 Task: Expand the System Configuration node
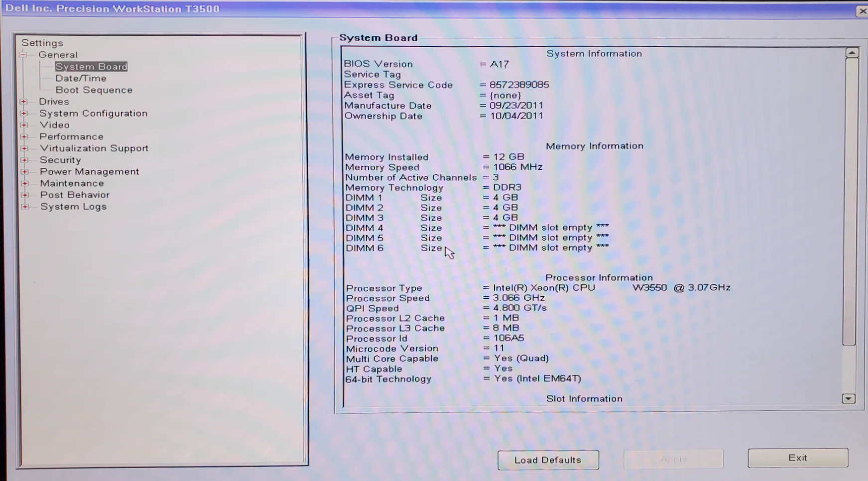click(x=23, y=114)
